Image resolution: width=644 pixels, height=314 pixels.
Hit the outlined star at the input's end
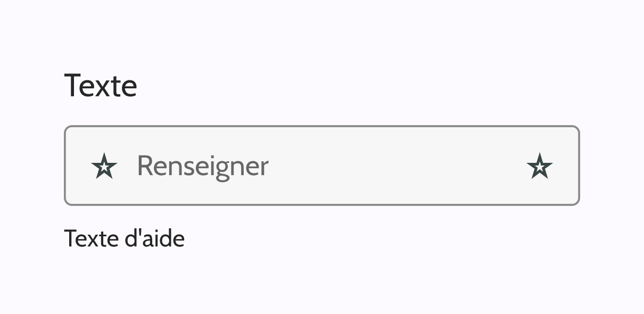click(539, 166)
